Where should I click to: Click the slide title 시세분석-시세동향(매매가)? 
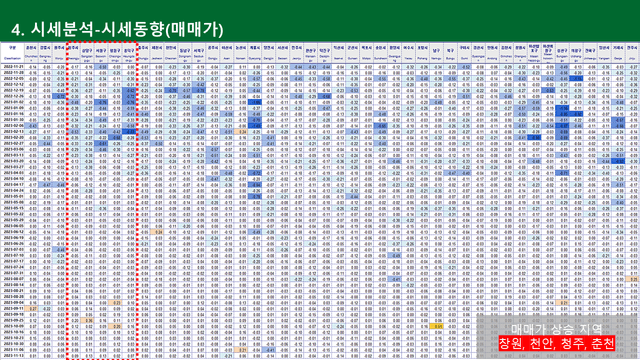[x=118, y=29]
